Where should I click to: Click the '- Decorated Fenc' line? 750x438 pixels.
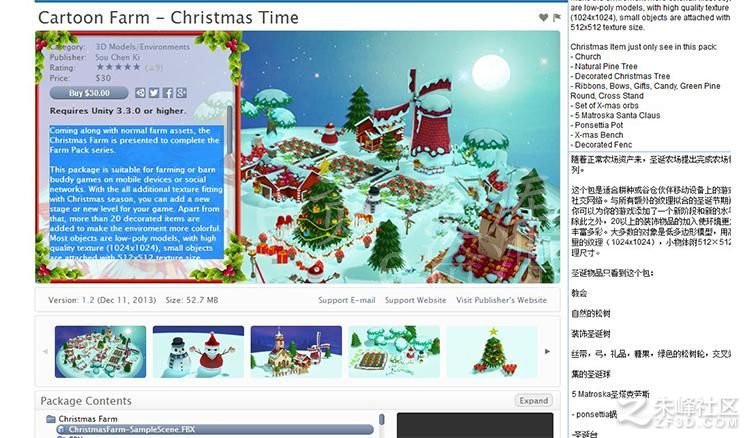601,144
